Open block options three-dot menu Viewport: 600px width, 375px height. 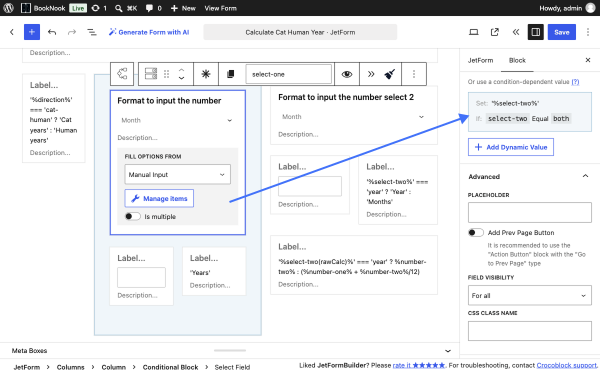click(x=414, y=74)
